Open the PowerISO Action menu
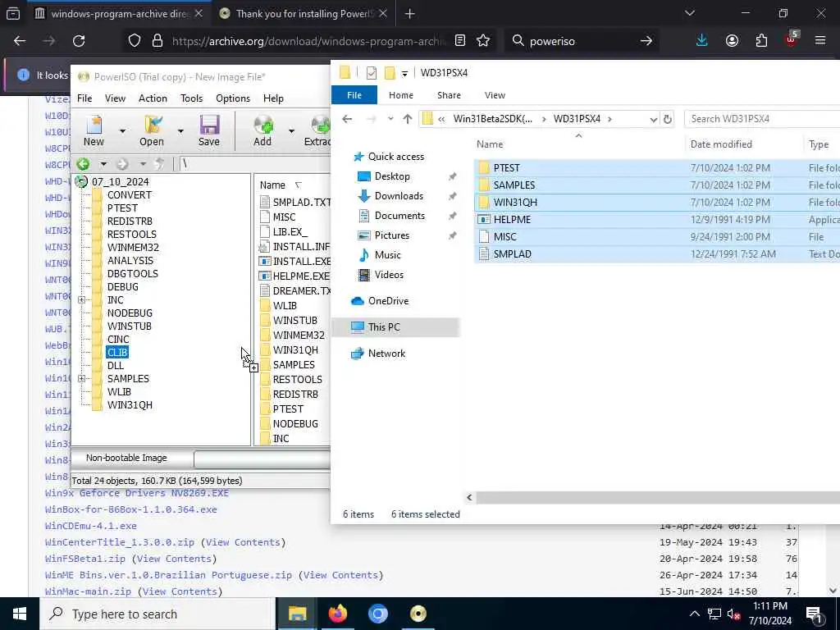The height and width of the screenshot is (630, 840). coord(153,98)
